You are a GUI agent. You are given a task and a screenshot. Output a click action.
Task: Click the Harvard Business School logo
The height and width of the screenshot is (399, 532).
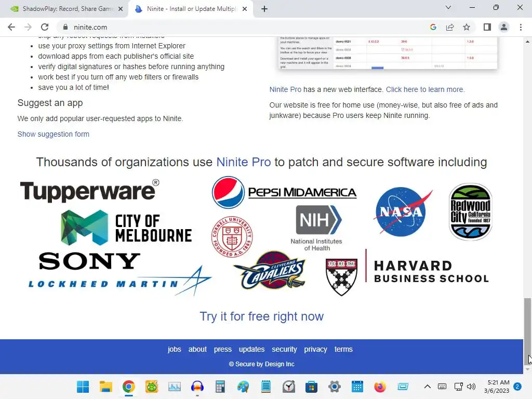click(407, 273)
